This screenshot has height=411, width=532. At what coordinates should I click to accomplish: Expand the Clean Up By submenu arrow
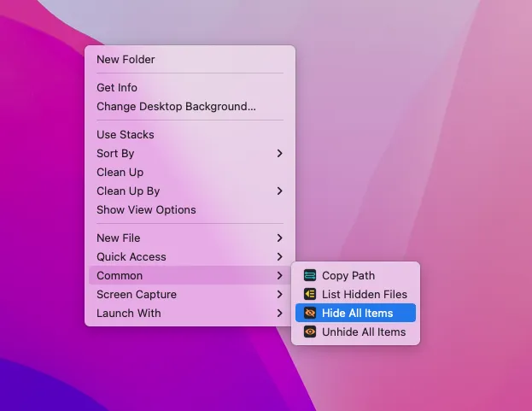coord(279,191)
